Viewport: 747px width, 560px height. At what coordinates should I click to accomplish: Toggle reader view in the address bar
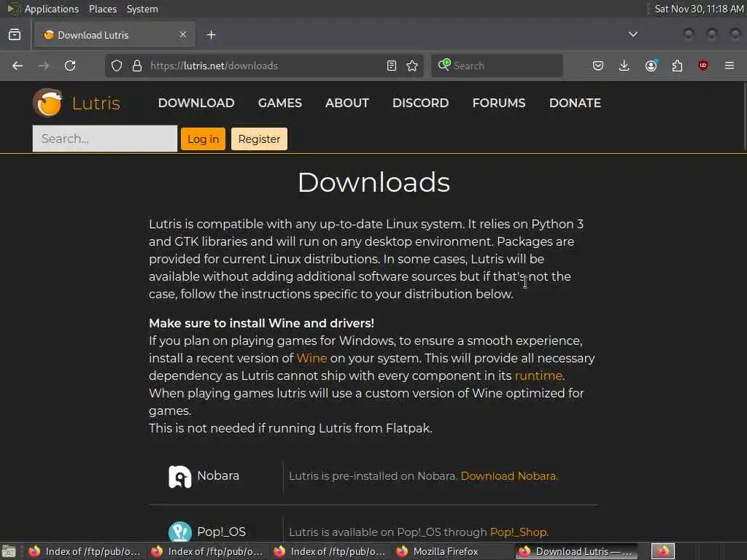point(392,66)
